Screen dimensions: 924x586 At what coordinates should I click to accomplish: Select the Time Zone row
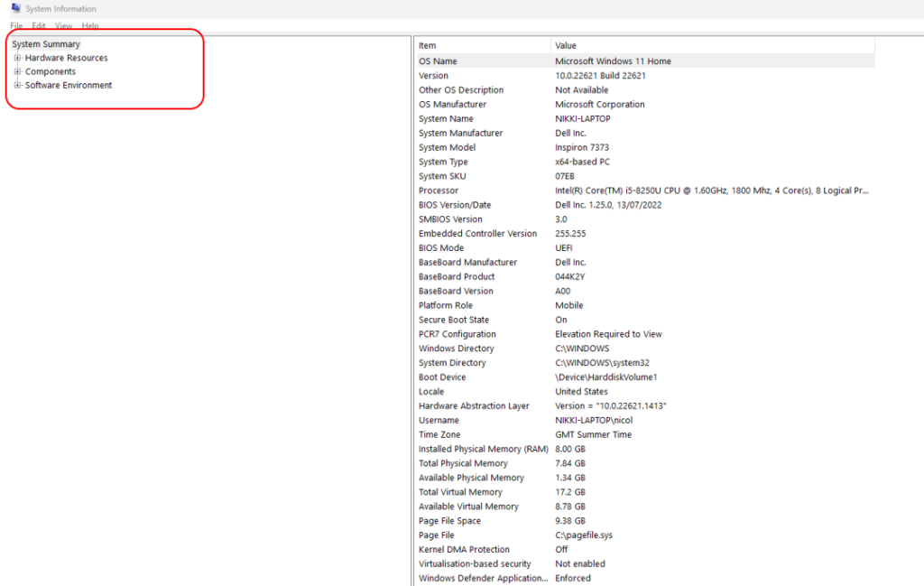coord(645,434)
